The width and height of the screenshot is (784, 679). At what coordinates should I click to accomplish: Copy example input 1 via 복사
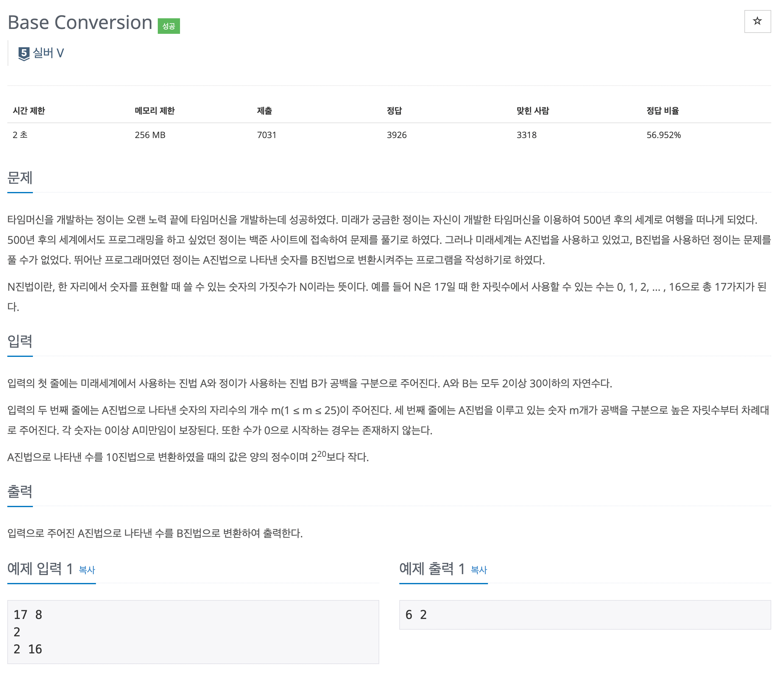coord(87,570)
